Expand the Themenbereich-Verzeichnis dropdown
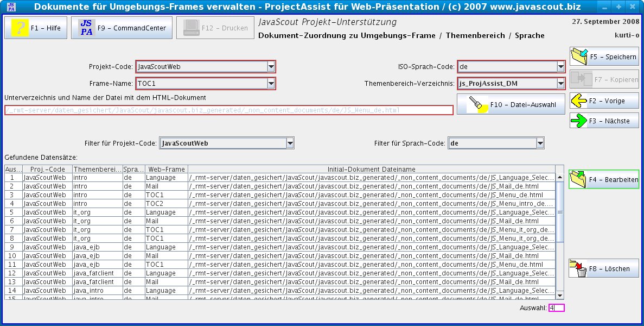644x326 pixels. 560,84
